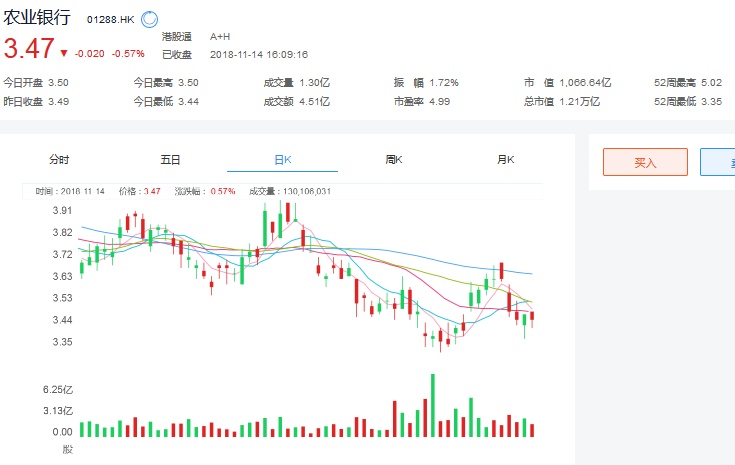
Task: Switch to the 周K weekly candlestick tab
Action: tap(393, 159)
